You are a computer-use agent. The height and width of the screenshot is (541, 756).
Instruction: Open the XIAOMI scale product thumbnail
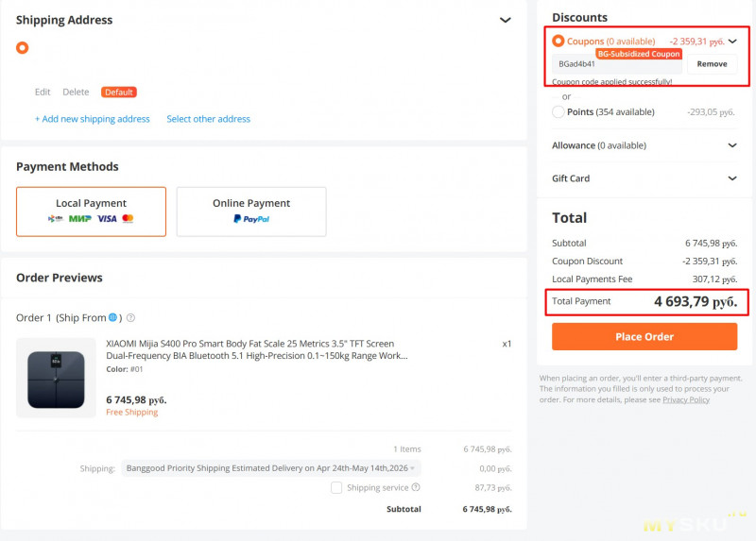coord(56,378)
